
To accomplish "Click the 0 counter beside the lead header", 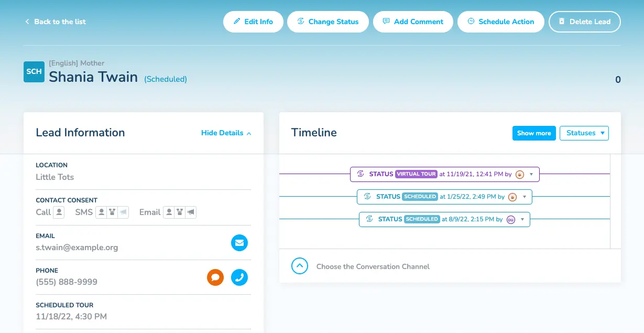I will (x=618, y=80).
